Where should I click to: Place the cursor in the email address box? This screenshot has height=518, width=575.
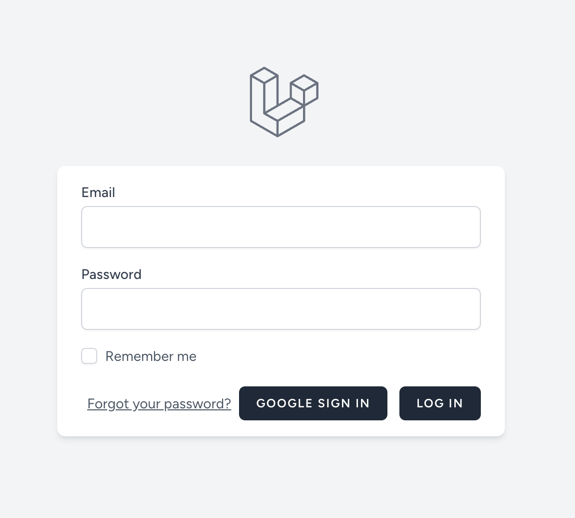[x=281, y=227]
